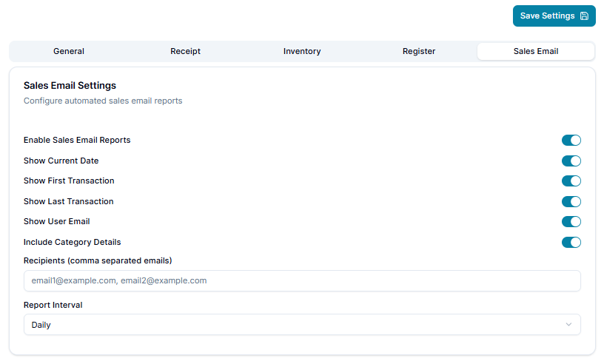Image resolution: width=604 pixels, height=364 pixels.
Task: Toggle Show Last Transaction switch
Action: (571, 201)
